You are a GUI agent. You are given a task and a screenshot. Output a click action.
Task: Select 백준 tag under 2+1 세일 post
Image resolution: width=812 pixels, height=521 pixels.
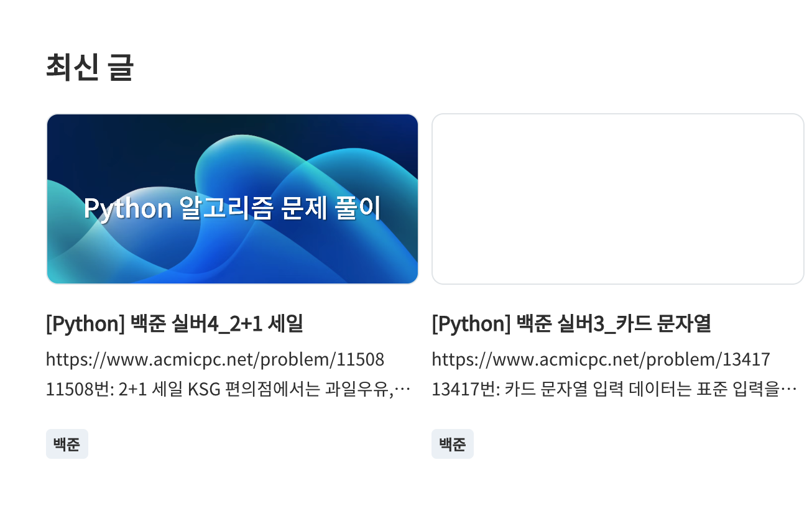(x=67, y=444)
